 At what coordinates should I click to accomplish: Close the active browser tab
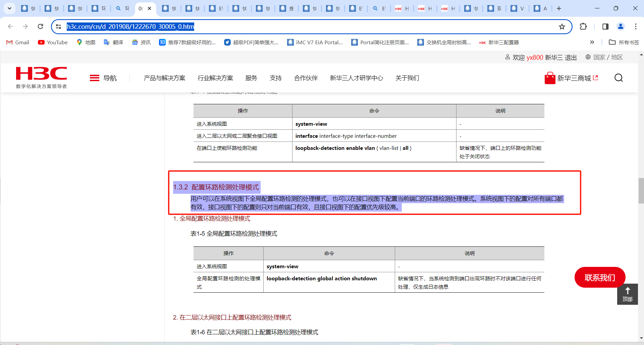click(x=150, y=8)
